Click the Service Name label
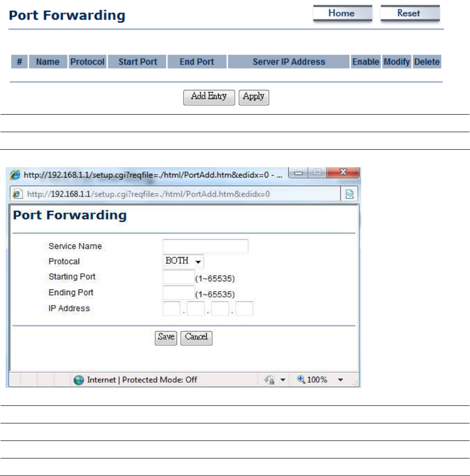This screenshot has width=470, height=476. tap(75, 246)
